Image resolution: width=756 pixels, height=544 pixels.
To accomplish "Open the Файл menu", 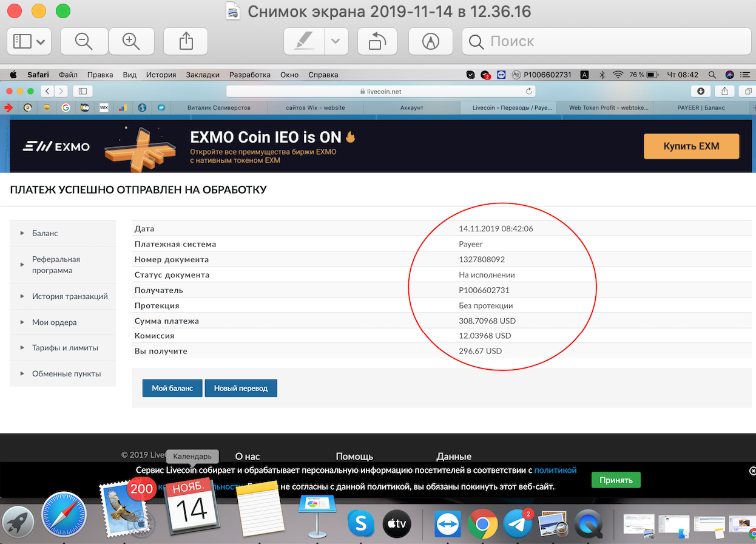I will (68, 75).
